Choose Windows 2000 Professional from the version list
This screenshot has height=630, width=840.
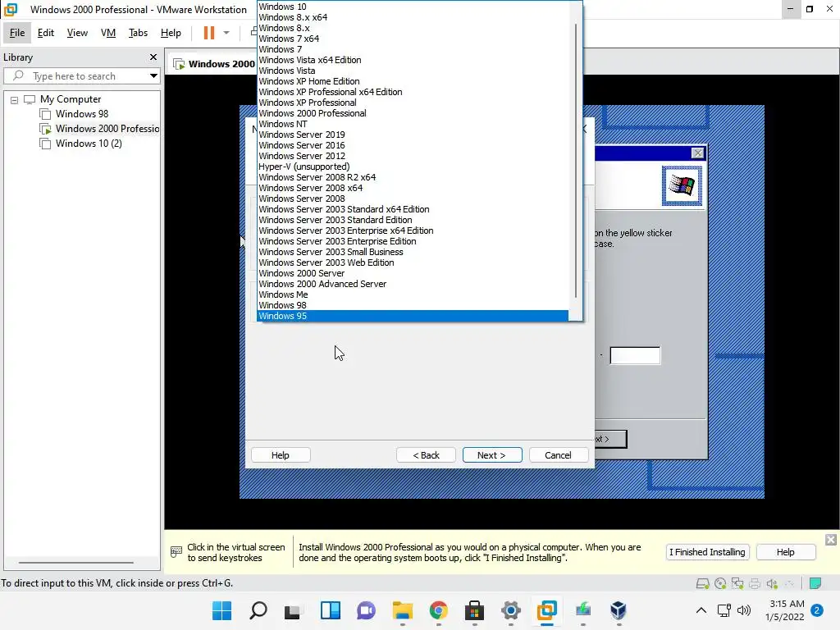pos(413,113)
